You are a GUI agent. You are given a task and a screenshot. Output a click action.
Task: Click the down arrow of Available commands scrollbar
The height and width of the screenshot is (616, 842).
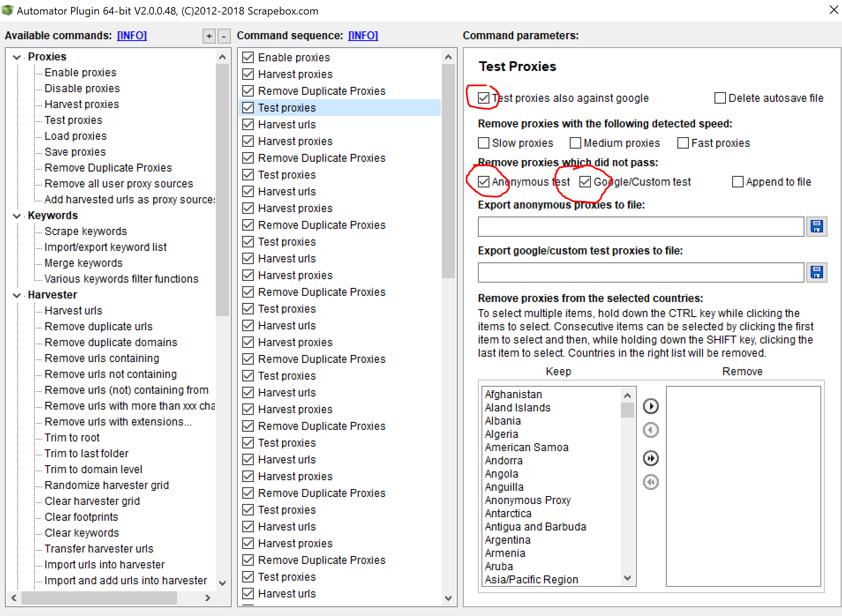tap(222, 583)
